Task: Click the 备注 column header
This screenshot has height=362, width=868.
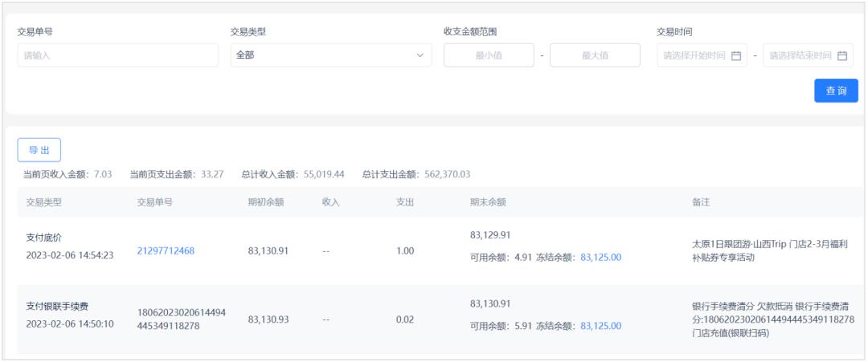Action: [701, 202]
